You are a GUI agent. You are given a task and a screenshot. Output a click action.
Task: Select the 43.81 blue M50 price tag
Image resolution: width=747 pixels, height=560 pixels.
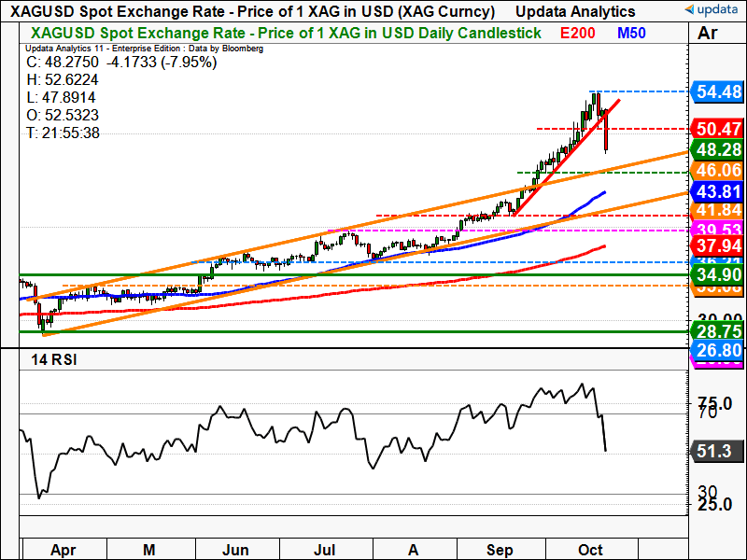click(x=716, y=191)
